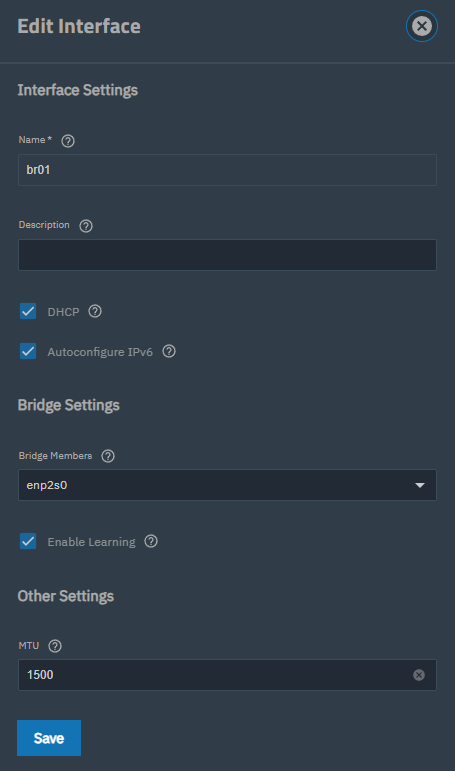Show the help tooltip for Description
Viewport: 455px width, 771px height.
[86, 226]
